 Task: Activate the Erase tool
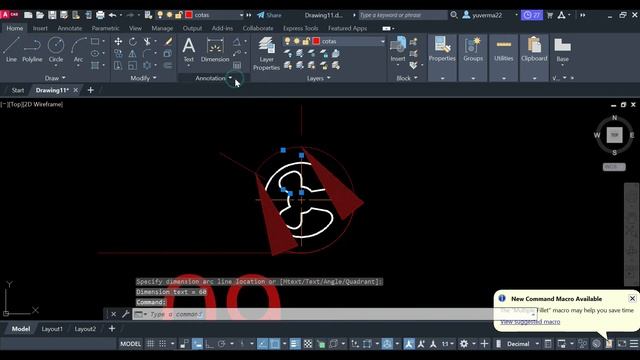pyautogui.click(x=168, y=41)
